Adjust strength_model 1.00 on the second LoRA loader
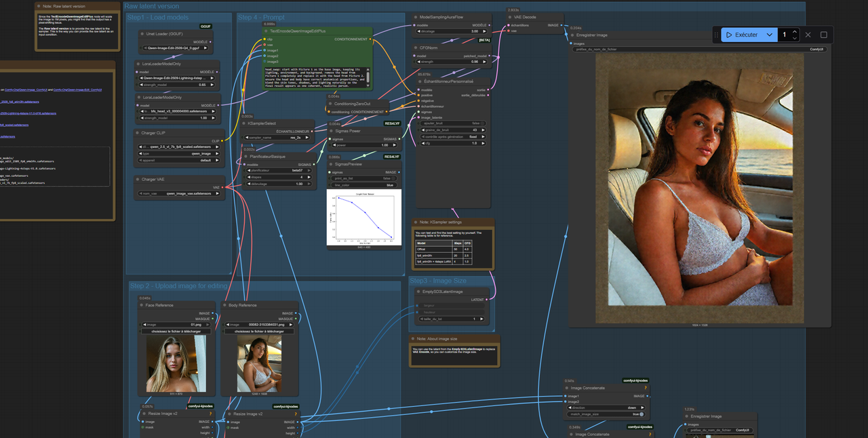Viewport: 868px width, 438px height. click(177, 118)
